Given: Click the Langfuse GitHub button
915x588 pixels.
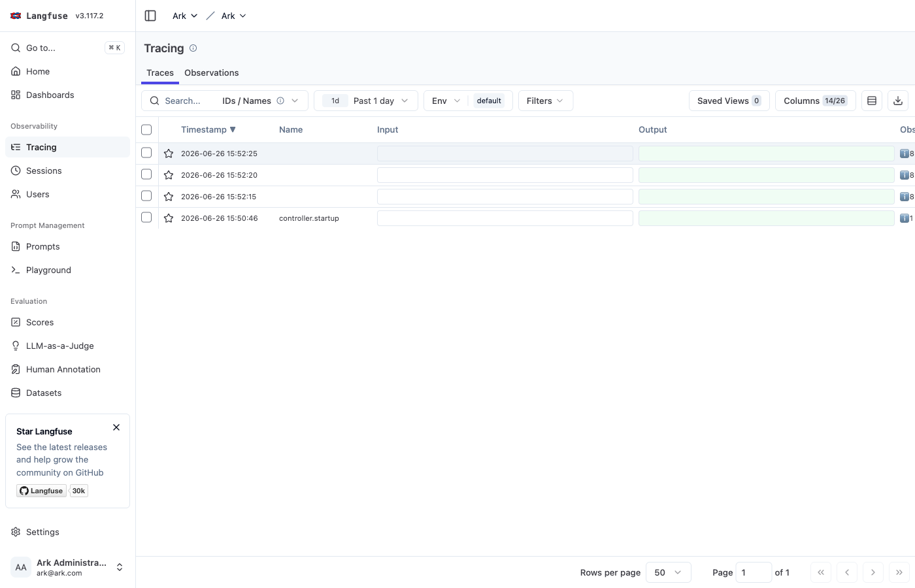Looking at the screenshot, I should coord(41,491).
